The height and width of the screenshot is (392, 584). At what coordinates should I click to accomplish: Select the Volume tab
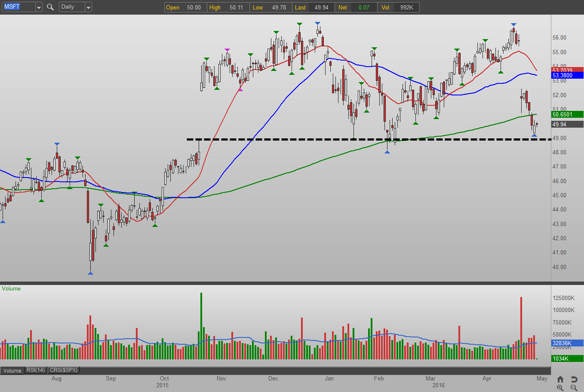coord(12,371)
